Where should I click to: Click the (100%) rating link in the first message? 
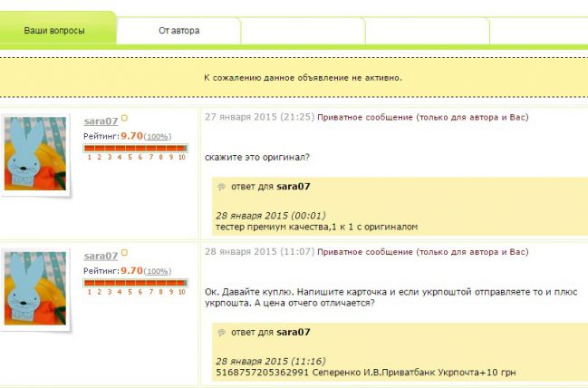tap(158, 136)
